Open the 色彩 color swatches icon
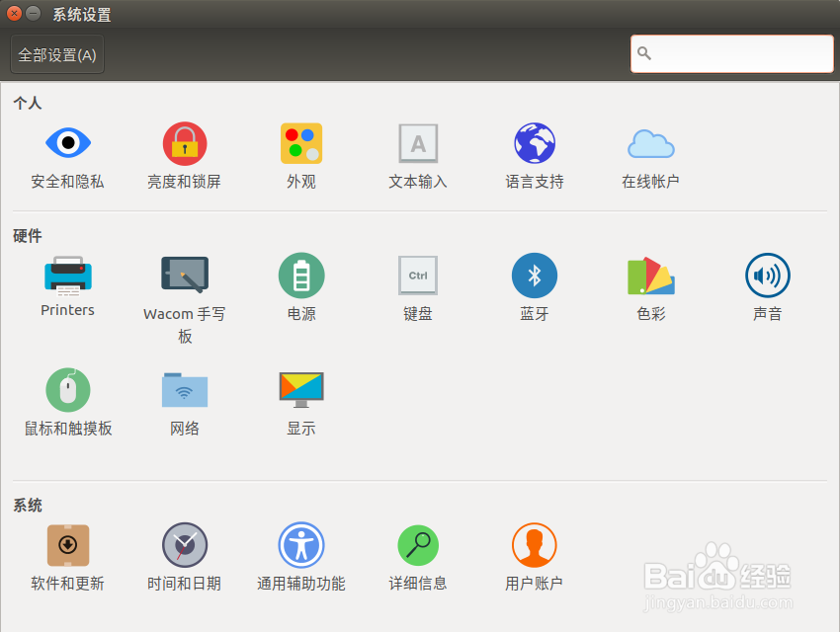Image resolution: width=840 pixels, height=632 pixels. pos(651,276)
